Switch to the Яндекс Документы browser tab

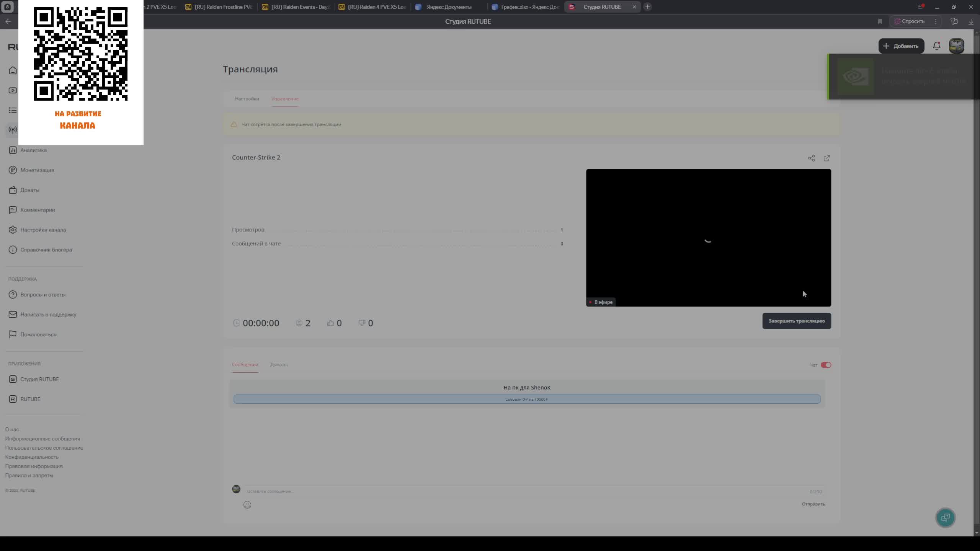pos(449,7)
